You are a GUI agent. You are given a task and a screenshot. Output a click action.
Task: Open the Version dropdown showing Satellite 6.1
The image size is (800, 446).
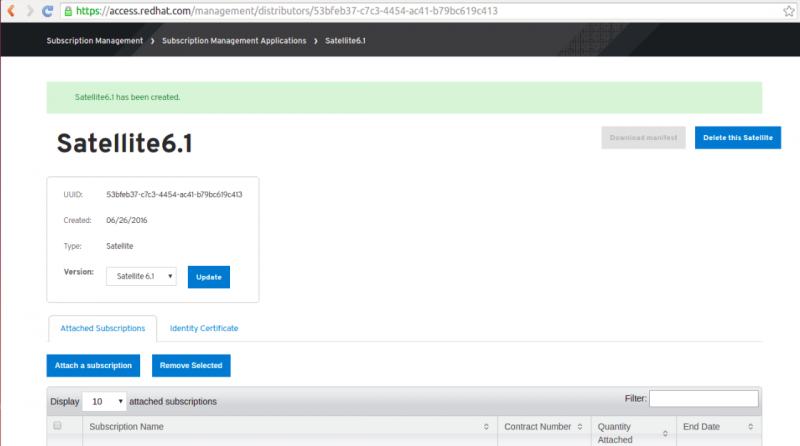click(141, 277)
